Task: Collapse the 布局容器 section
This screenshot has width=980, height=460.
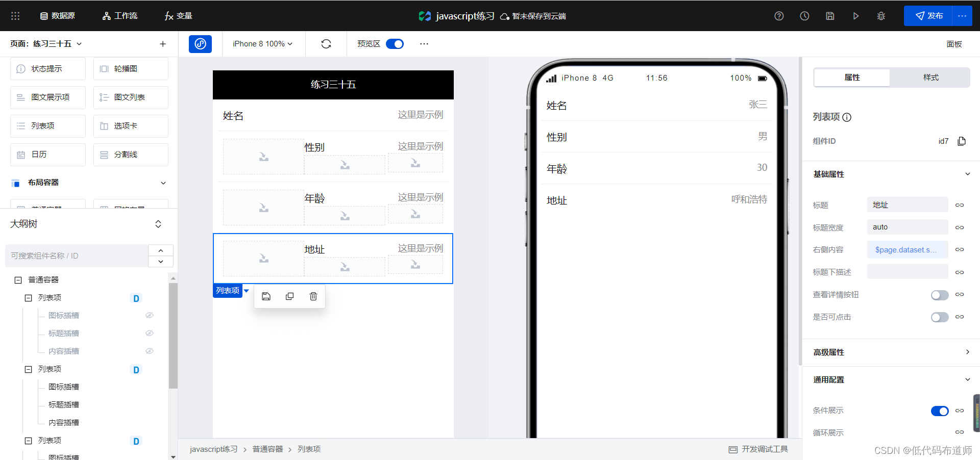Action: [163, 183]
